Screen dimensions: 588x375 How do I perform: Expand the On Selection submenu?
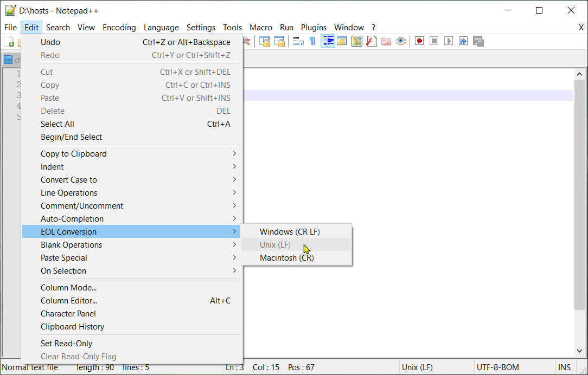coord(132,271)
